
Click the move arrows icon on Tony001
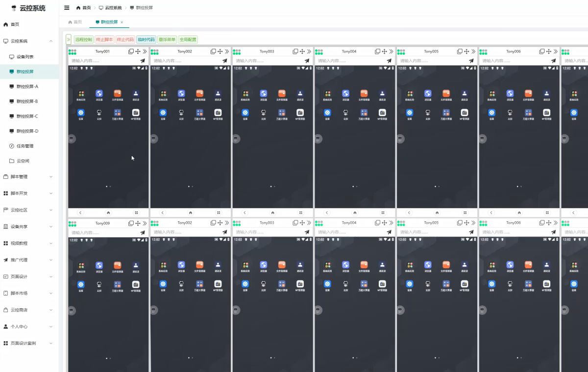click(138, 51)
